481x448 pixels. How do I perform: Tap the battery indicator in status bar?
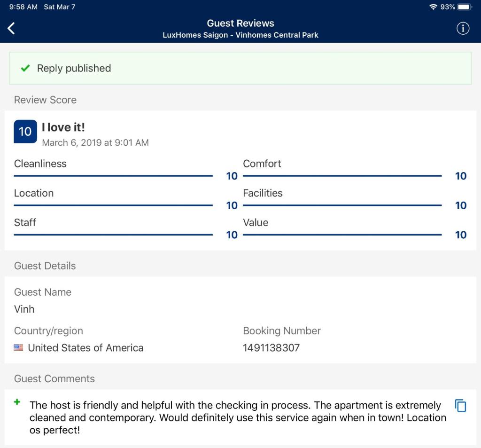465,7
